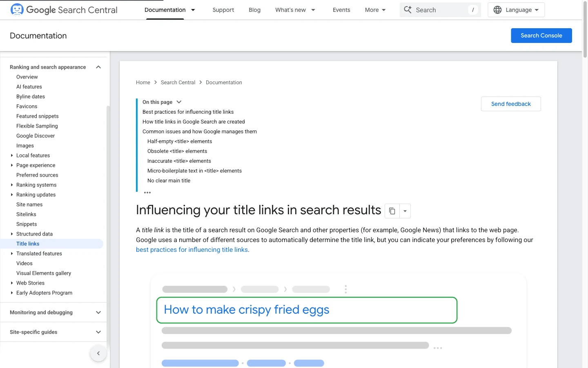
Task: Jump to Micro-boilerplate text section
Action: tap(194, 171)
